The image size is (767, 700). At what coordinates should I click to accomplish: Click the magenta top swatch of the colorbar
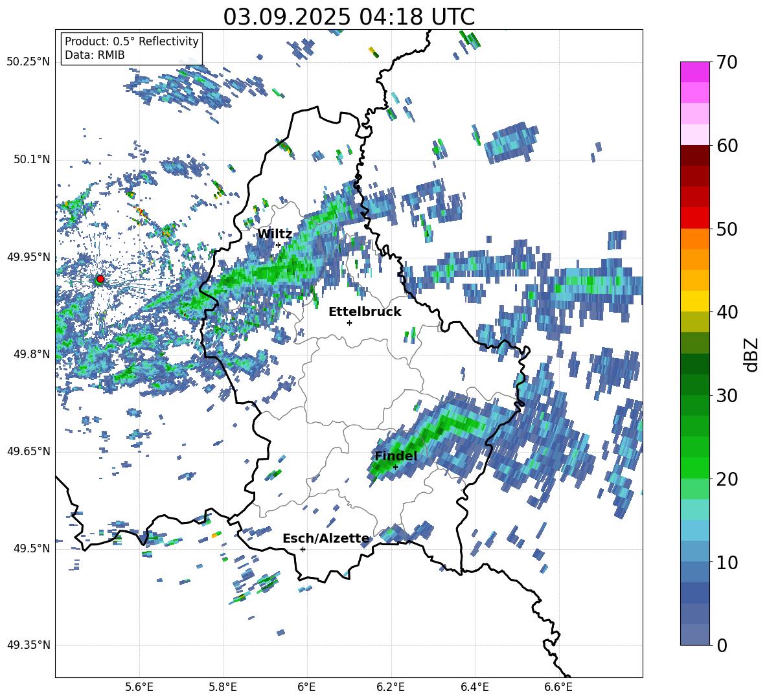694,72
